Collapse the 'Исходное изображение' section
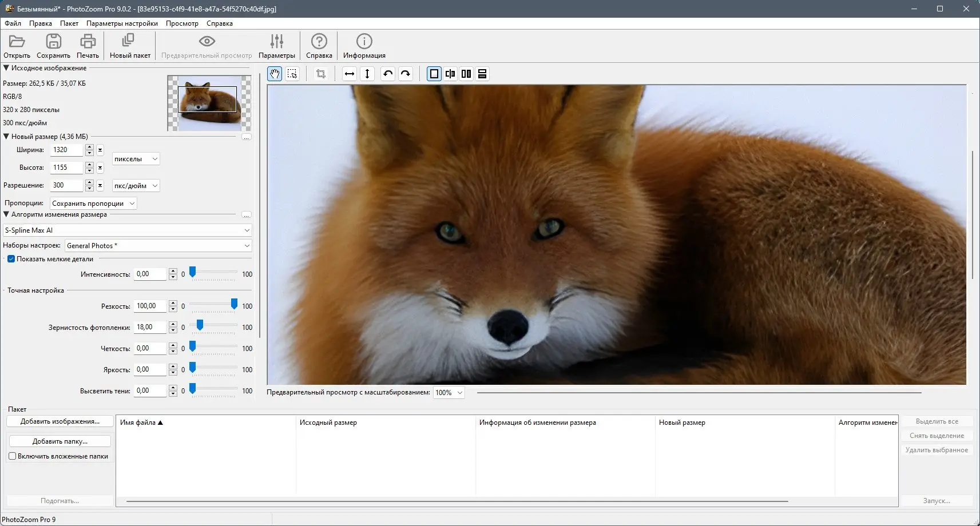980x526 pixels. pyautogui.click(x=6, y=68)
